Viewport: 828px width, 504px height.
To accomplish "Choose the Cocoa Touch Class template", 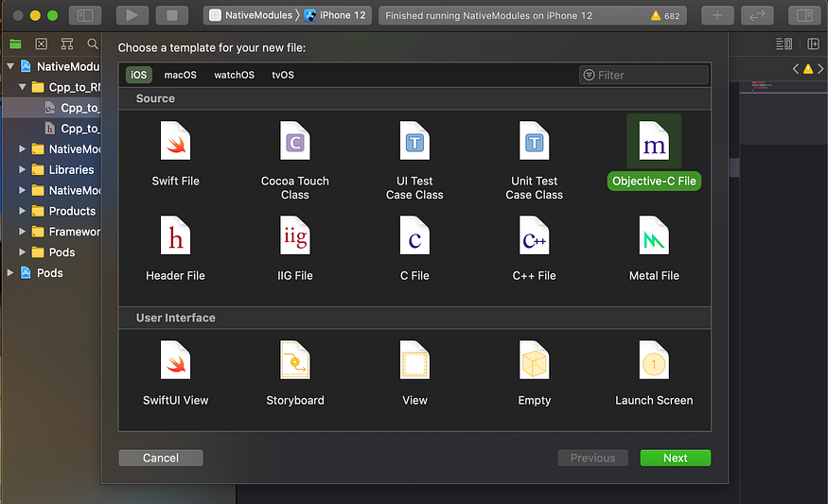I will [x=294, y=160].
